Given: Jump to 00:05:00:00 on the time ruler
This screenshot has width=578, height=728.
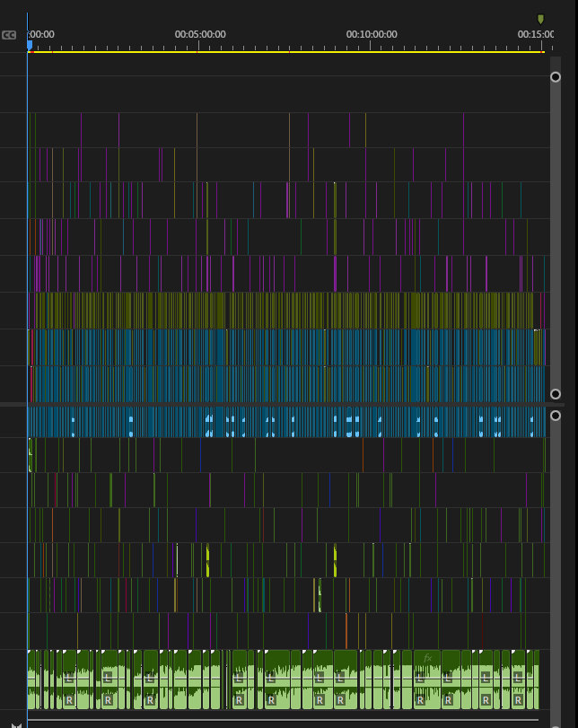Looking at the screenshot, I should click(200, 34).
